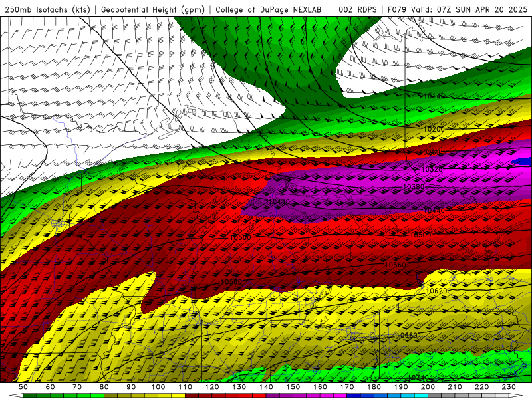532x399 pixels.
Task: Click the "250mb Isotachs (kts)" title text
Action: click(x=47, y=9)
